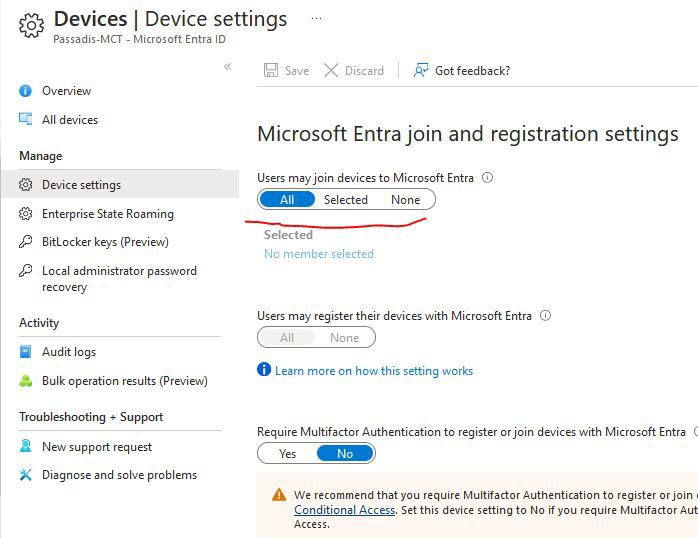Open Local administrator password recovery
The image size is (698, 538).
click(x=120, y=279)
